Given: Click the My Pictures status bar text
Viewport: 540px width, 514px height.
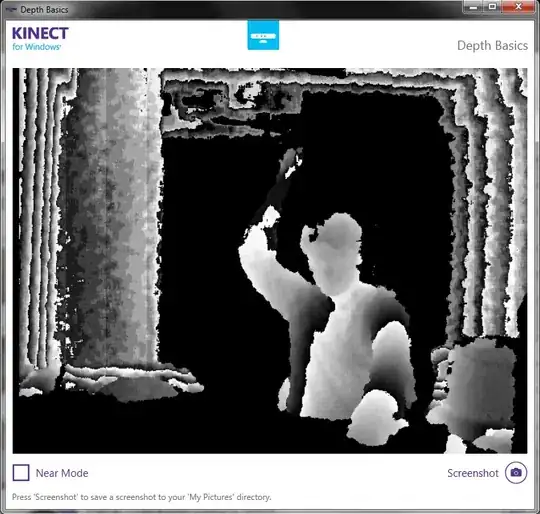Looking at the screenshot, I should (142, 497).
